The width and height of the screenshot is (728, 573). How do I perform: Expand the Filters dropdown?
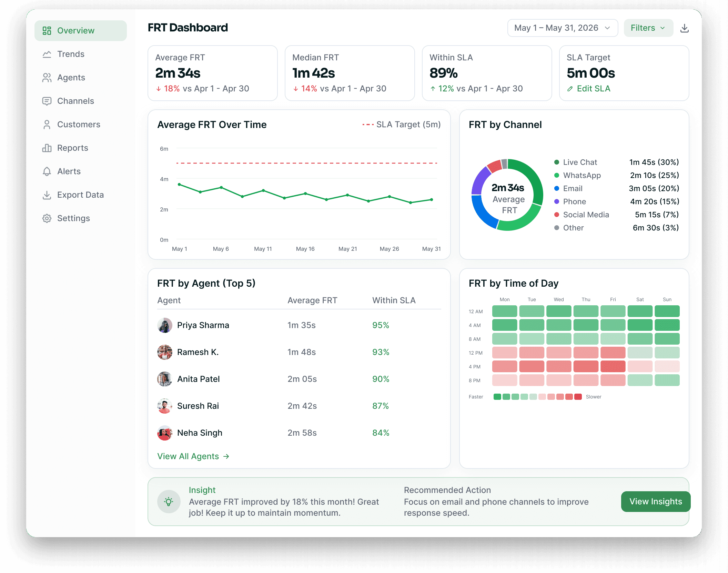[648, 28]
